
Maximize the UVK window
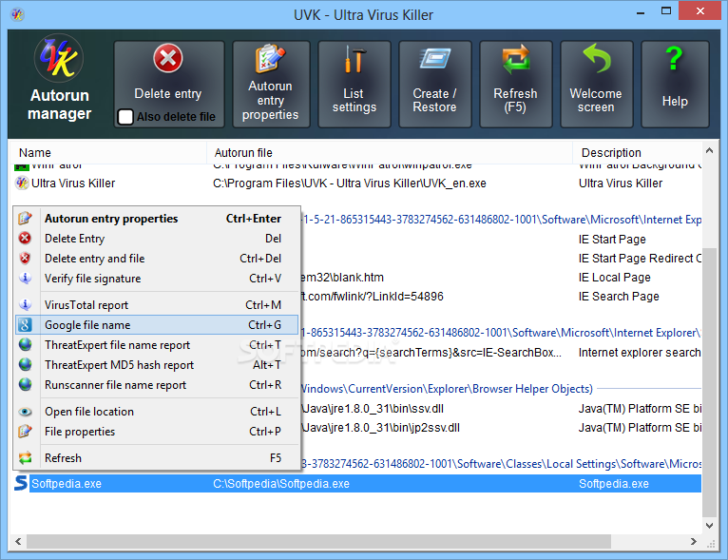click(666, 10)
